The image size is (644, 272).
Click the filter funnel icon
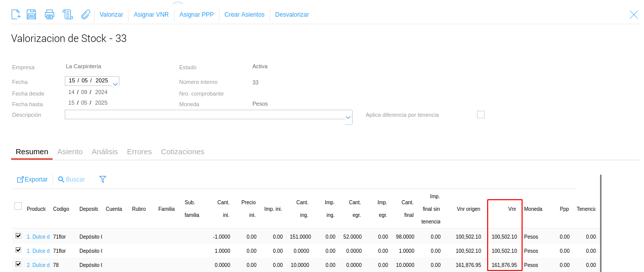[x=103, y=179]
